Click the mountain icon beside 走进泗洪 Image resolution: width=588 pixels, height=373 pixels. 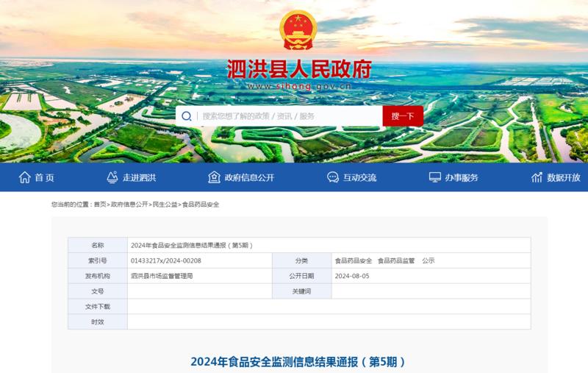pos(112,177)
